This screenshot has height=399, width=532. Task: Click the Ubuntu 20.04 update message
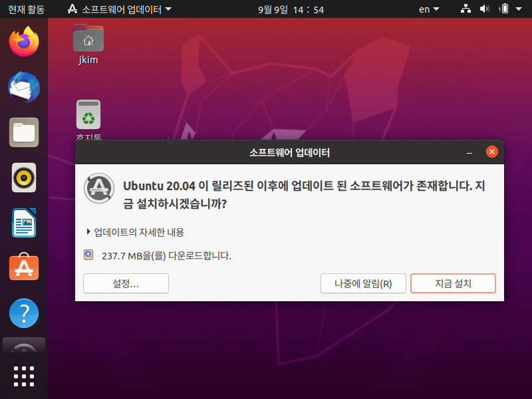(304, 195)
